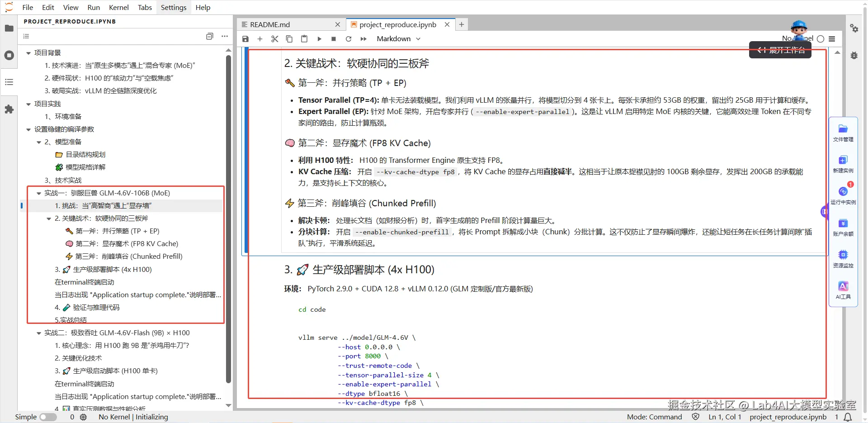868x423 pixels.
Task: Click the kernel gear icon in status bar
Action: pyautogui.click(x=83, y=417)
